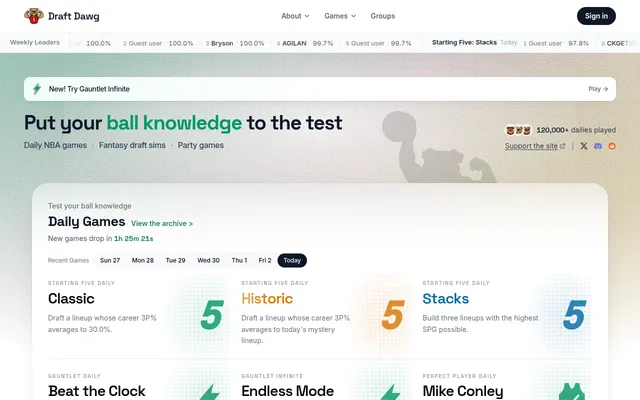This screenshot has width=640, height=400.
Task: Select the Mon 28 date tab
Action: pyautogui.click(x=142, y=260)
